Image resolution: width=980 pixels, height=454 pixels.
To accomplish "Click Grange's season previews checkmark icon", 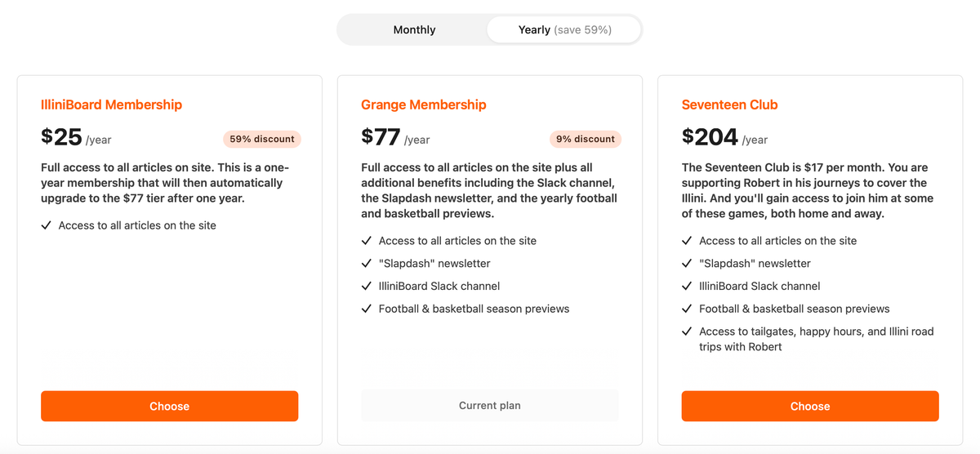I will pos(367,309).
